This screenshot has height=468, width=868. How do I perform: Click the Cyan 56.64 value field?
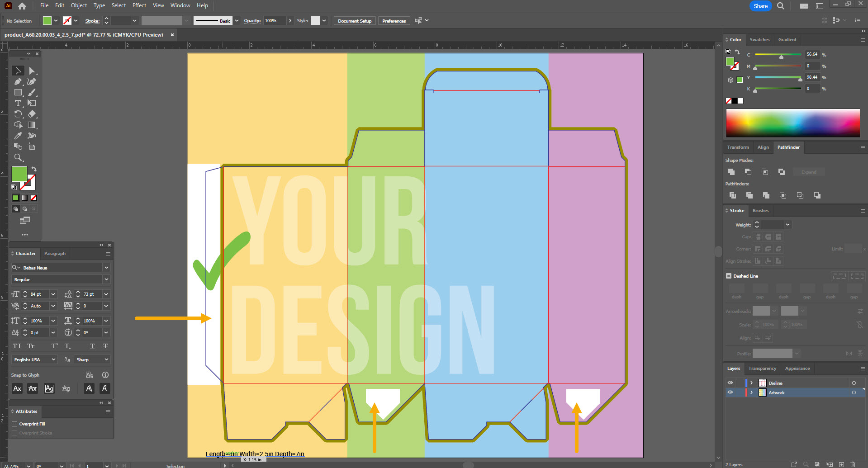[x=812, y=54]
